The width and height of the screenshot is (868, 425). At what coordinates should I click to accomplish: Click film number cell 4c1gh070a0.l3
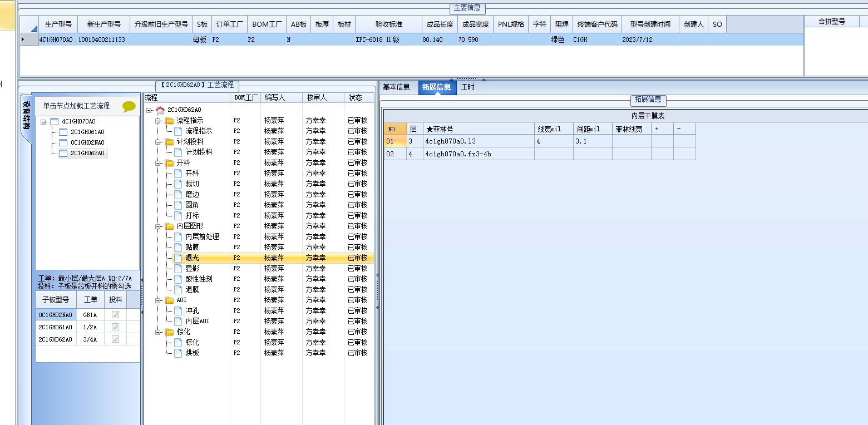pyautogui.click(x=479, y=141)
